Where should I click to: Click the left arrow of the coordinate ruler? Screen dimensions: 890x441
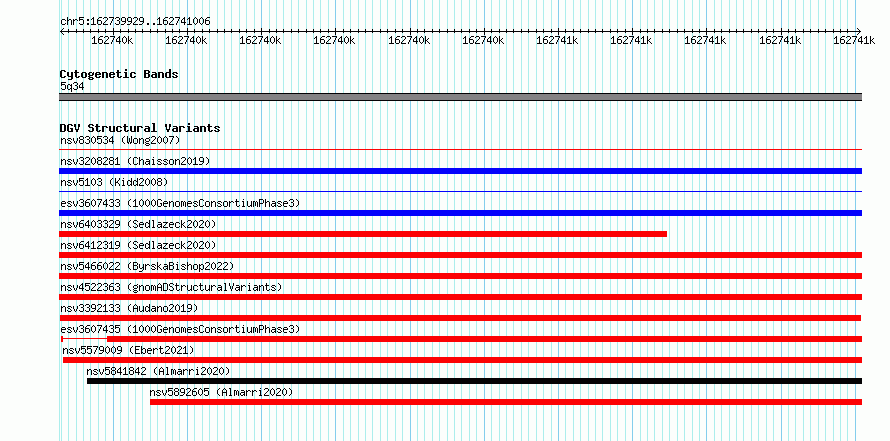62,31
